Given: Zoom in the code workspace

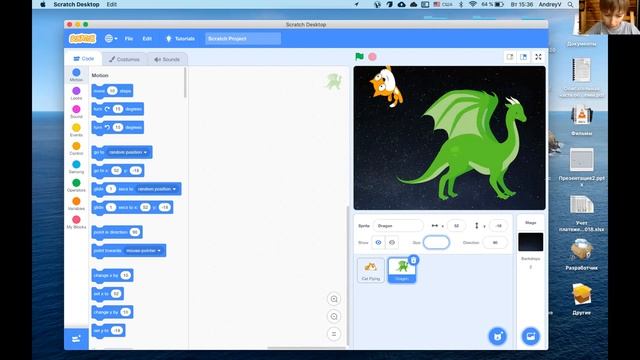Looking at the screenshot, I should click(x=334, y=299).
